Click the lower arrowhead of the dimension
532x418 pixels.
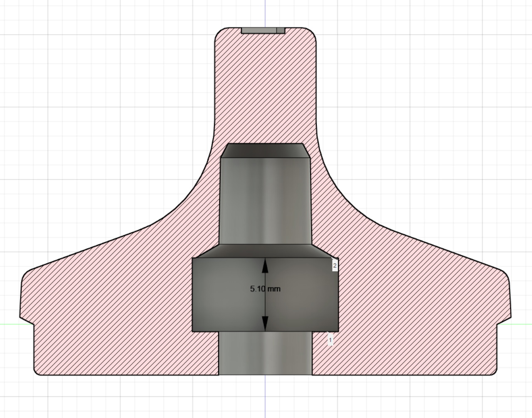click(265, 323)
